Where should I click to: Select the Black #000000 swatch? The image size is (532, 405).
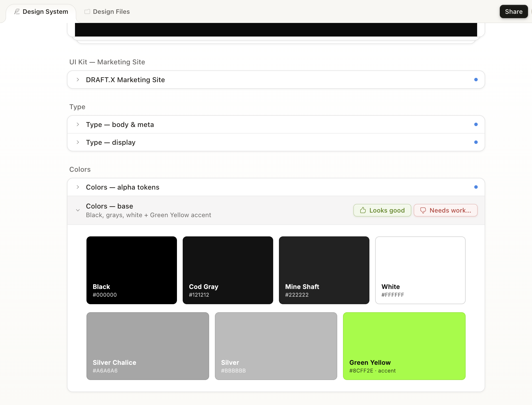point(132,270)
